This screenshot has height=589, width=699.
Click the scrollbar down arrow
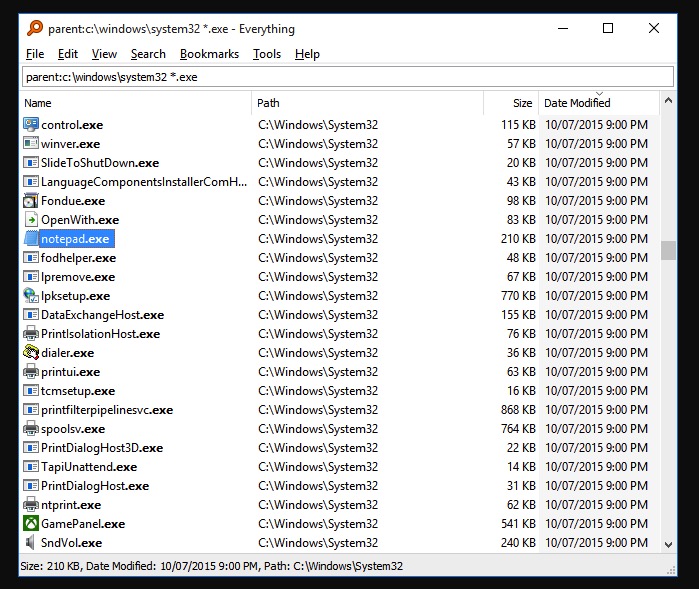tap(669, 544)
